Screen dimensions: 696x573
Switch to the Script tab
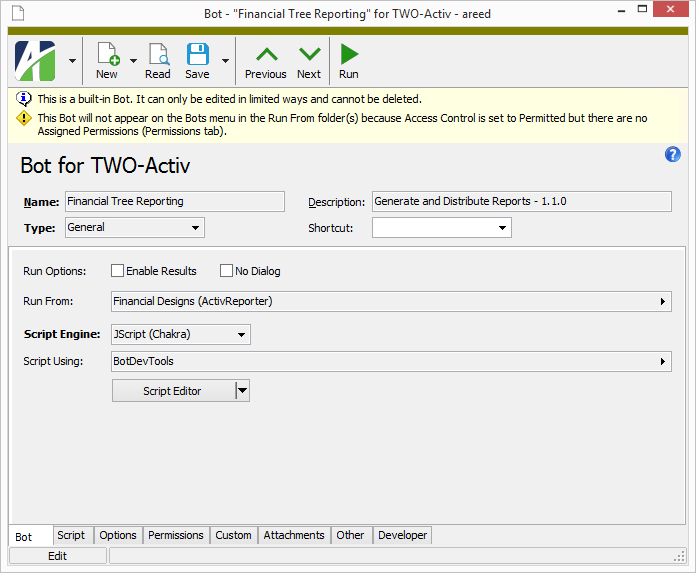click(x=73, y=535)
